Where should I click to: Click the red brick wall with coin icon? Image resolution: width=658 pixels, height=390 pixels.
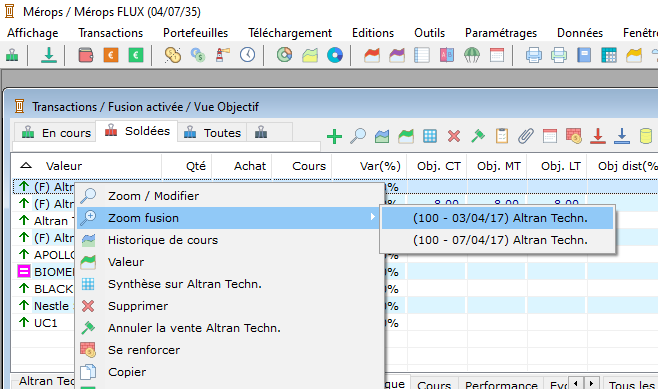pyautogui.click(x=574, y=136)
